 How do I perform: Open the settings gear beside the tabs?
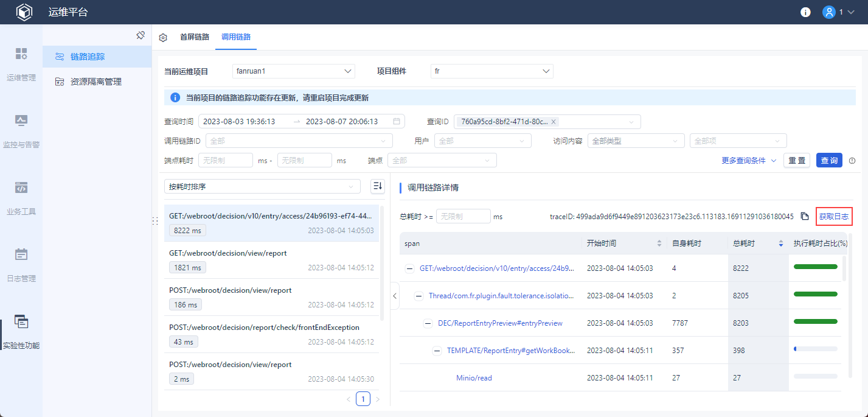163,37
